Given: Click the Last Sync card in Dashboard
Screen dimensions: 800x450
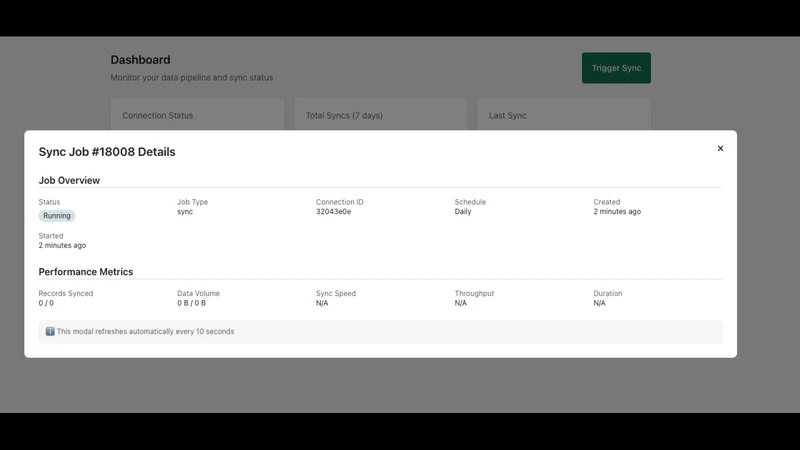Looking at the screenshot, I should pyautogui.click(x=564, y=114).
